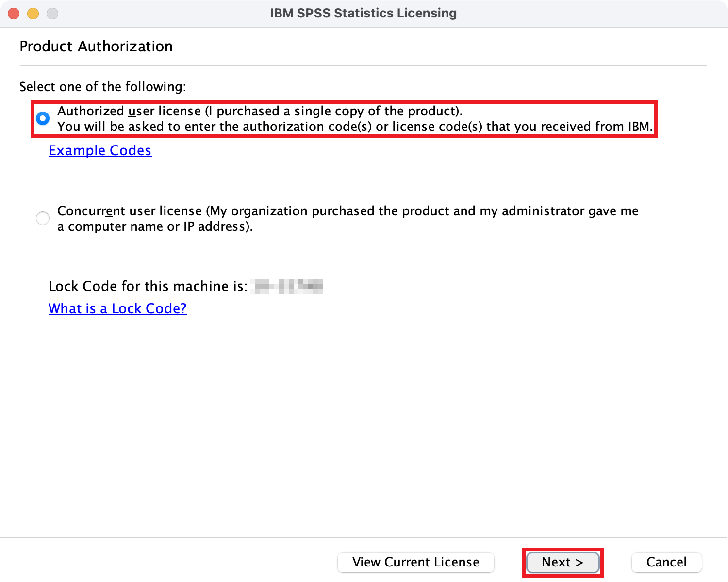
Task: Open the What is a Lock Code? link
Action: pyautogui.click(x=117, y=308)
